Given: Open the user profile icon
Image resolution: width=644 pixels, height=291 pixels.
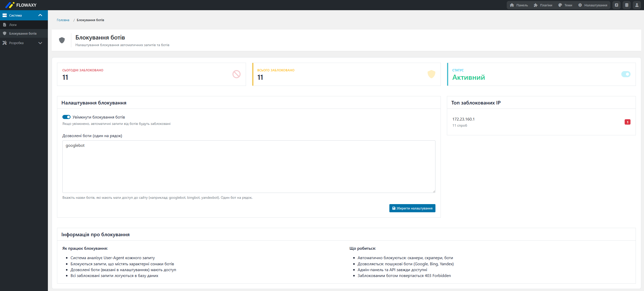Looking at the screenshot, I should (x=637, y=5).
